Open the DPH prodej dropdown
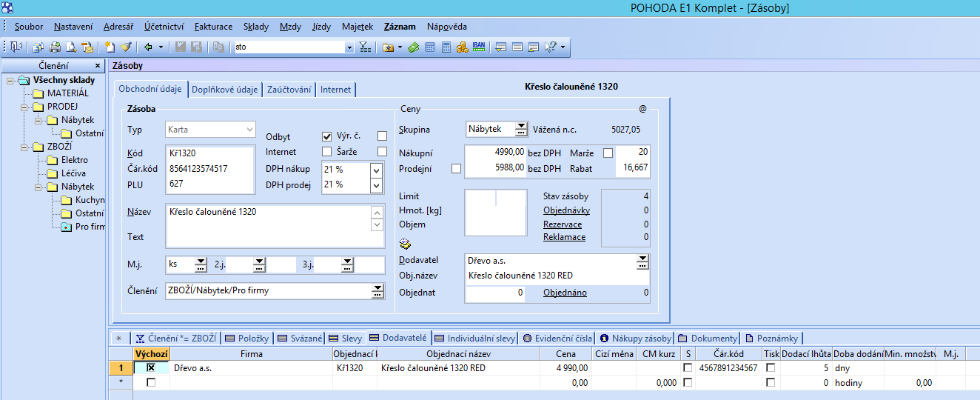Viewport: 980px width, 400px height. click(x=376, y=185)
